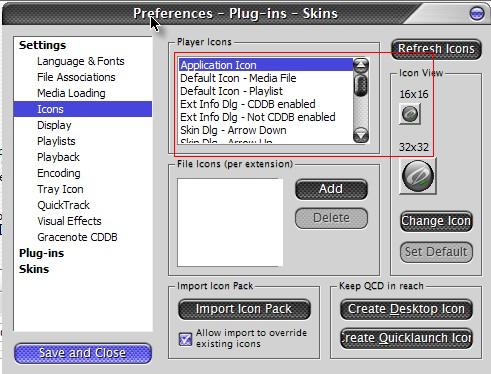Viewport: 491px width, 374px height.
Task: Select Skin Dlg - Arrow Down entry
Action: [266, 130]
